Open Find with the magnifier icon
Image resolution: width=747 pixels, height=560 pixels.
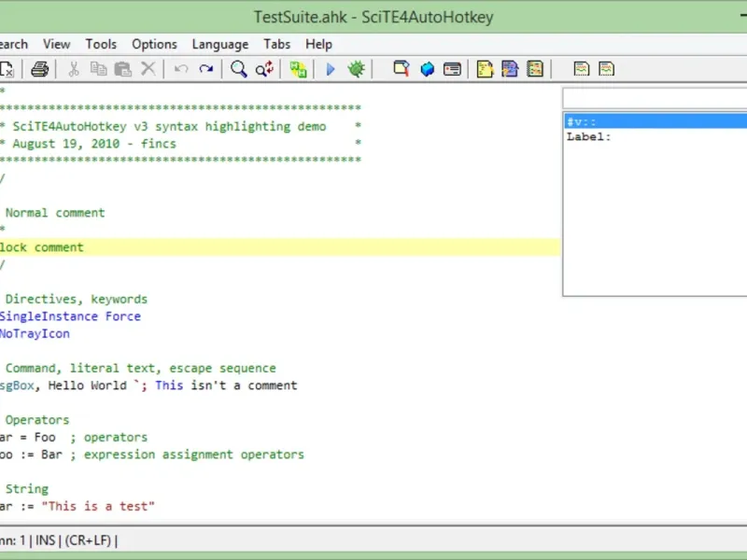point(239,69)
